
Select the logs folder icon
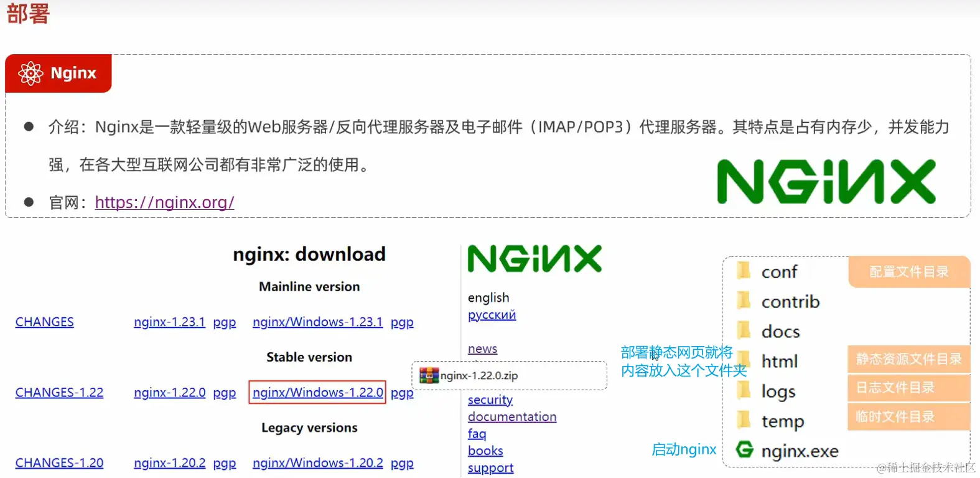[743, 390]
